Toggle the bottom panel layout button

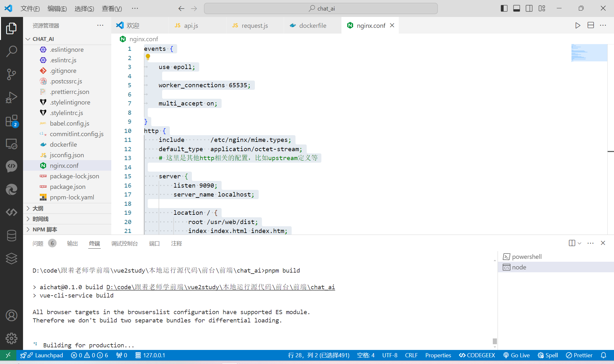pos(516,9)
